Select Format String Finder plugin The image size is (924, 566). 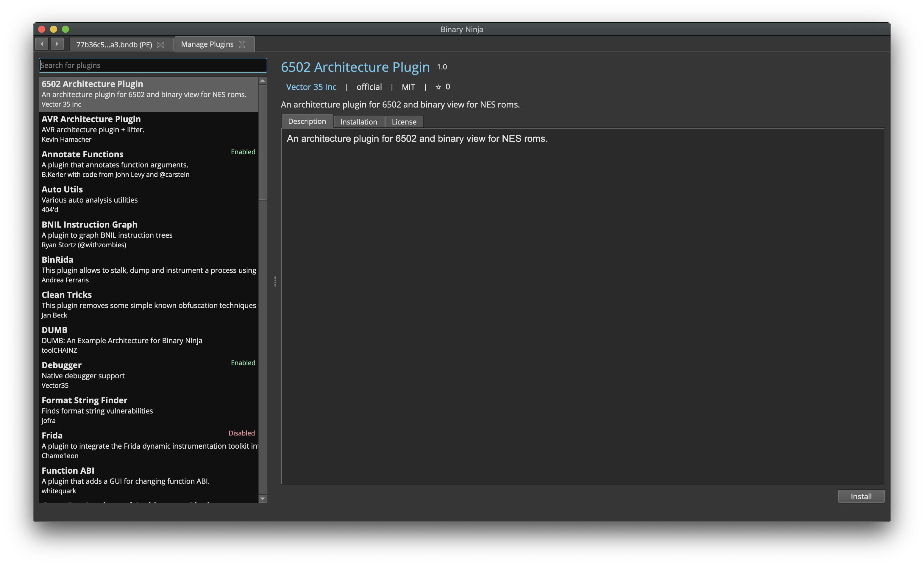pos(149,410)
